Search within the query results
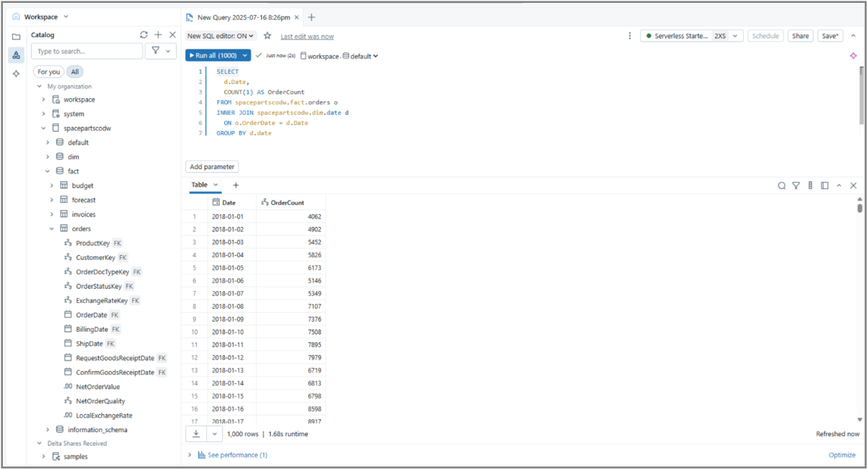The width and height of the screenshot is (868, 470). coord(781,185)
